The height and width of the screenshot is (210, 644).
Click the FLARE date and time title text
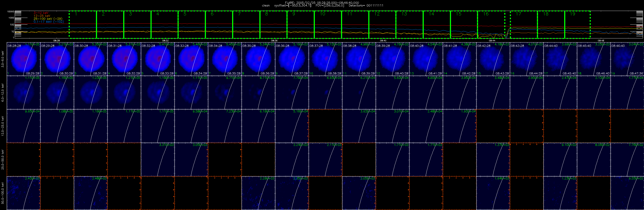[322, 3]
